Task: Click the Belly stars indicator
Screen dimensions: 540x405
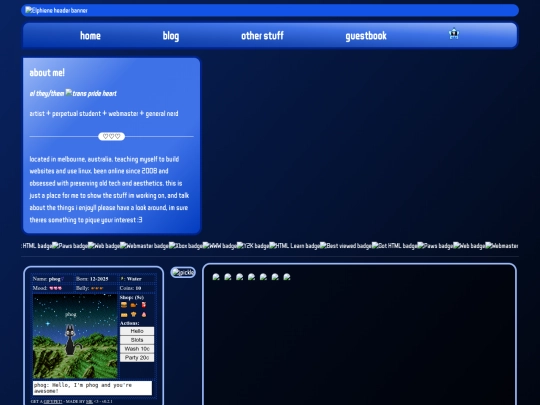Action: coord(90,288)
